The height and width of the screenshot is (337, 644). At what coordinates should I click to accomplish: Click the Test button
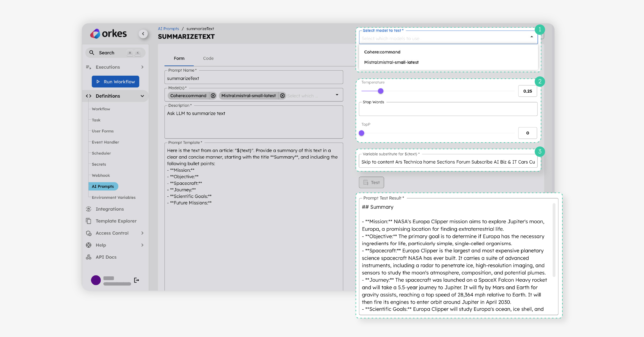(x=371, y=182)
